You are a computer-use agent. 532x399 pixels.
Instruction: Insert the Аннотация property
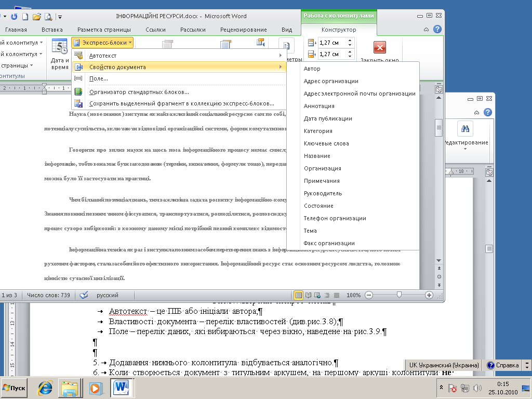(353, 106)
